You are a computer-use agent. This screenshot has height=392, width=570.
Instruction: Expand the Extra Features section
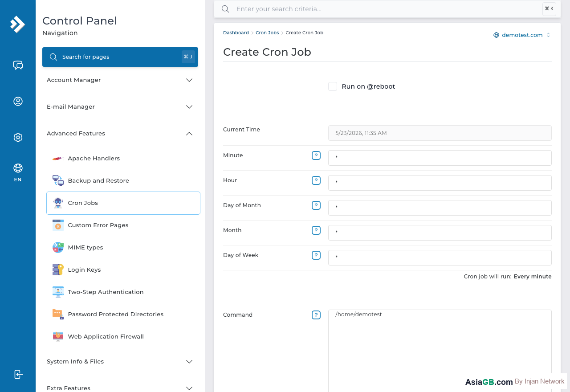(120, 388)
